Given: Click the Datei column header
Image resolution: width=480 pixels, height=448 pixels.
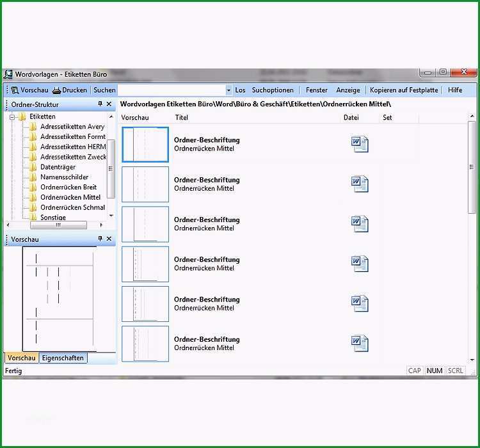Looking at the screenshot, I should coord(351,118).
